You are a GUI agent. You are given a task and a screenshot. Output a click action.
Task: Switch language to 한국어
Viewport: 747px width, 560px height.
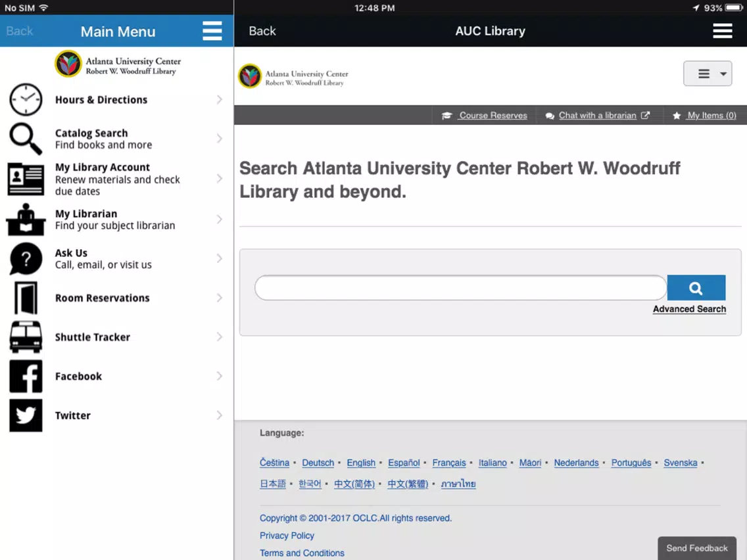click(310, 484)
